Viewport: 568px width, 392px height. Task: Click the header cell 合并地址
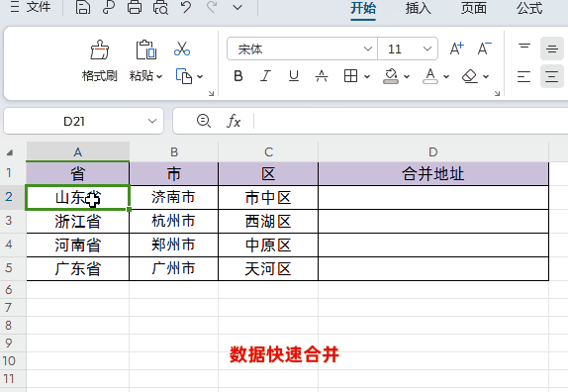(433, 174)
